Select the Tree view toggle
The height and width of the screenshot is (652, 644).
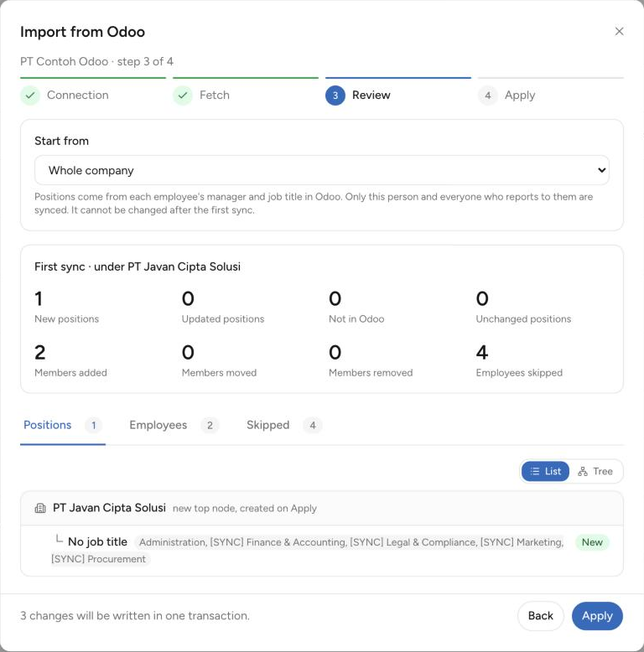(595, 471)
